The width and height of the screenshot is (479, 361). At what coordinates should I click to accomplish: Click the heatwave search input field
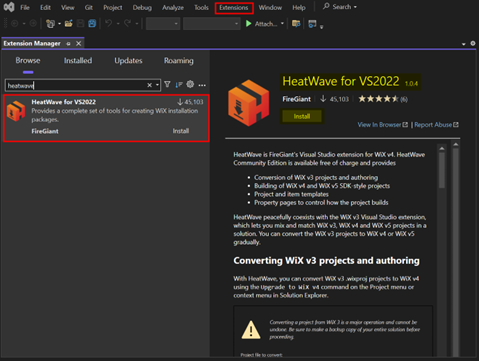point(76,86)
